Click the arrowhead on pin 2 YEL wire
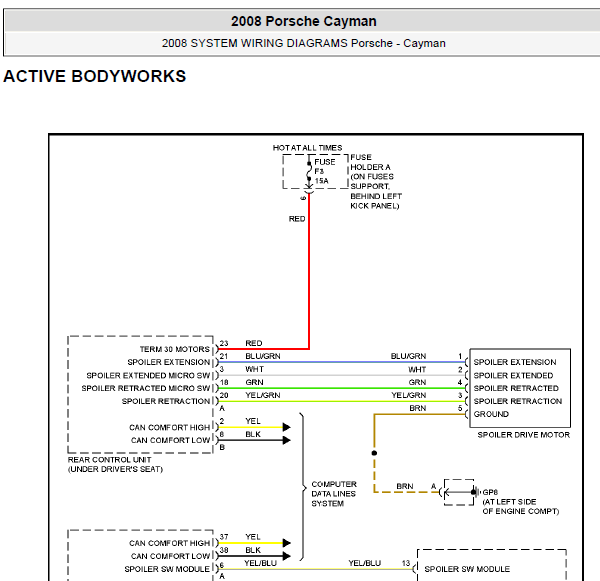600x581 pixels. point(287,427)
